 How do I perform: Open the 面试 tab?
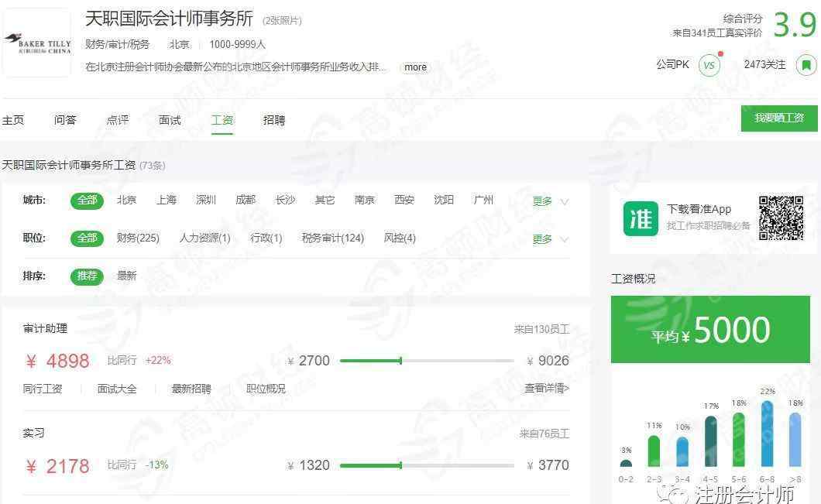pyautogui.click(x=170, y=120)
